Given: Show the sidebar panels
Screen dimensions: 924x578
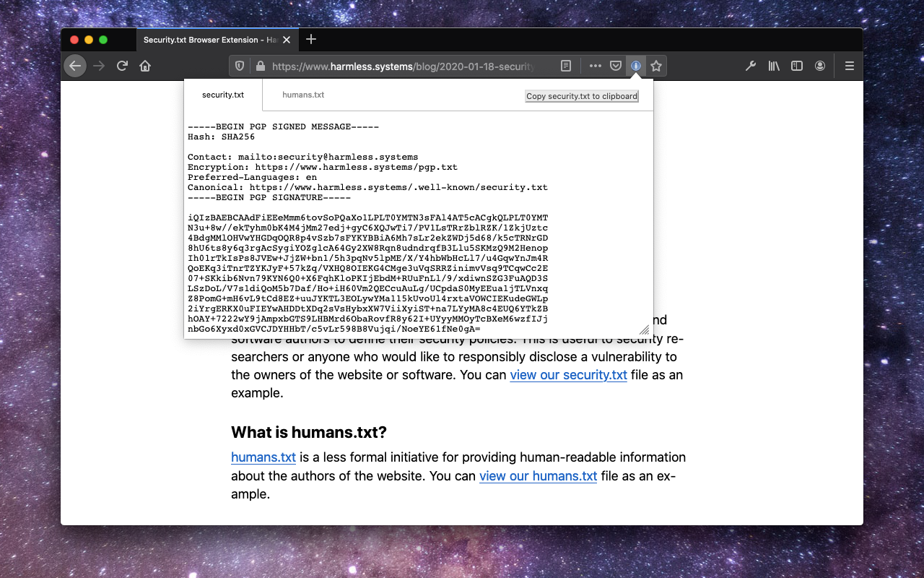Looking at the screenshot, I should tap(797, 66).
